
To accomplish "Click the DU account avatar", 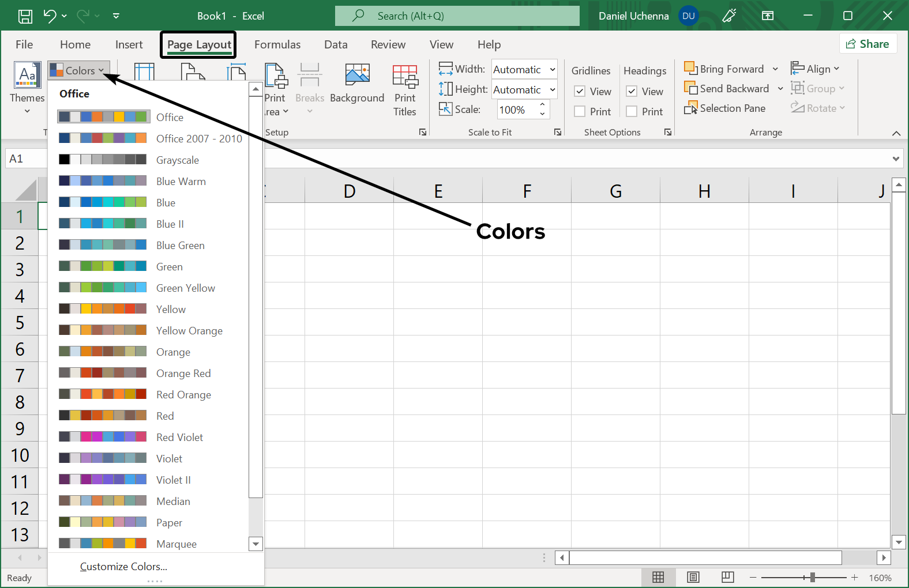I will click(689, 16).
